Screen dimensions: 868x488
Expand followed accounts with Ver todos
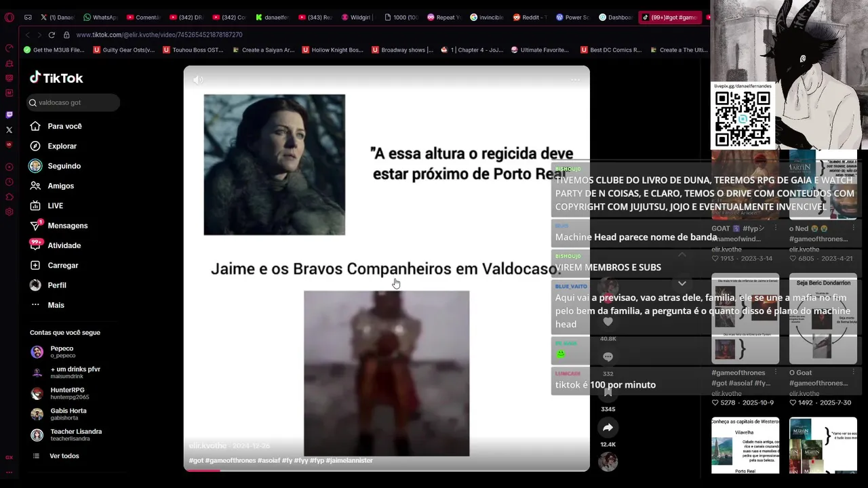[56, 456]
